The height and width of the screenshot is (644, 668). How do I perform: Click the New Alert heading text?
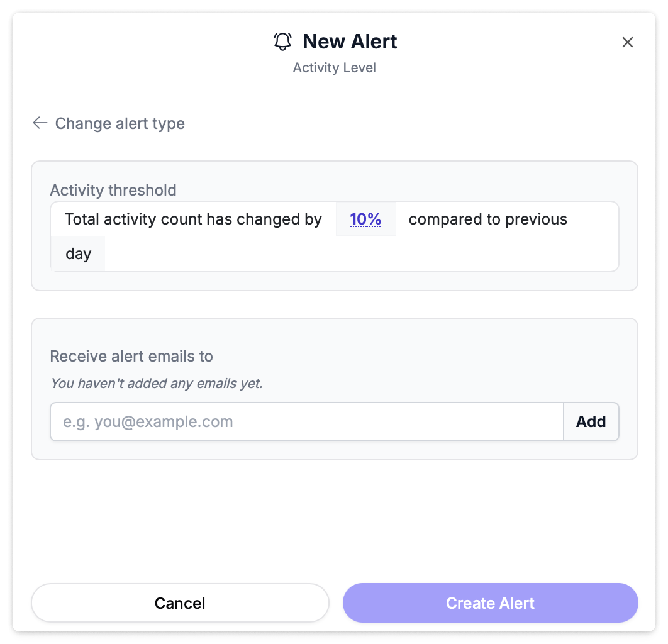point(350,42)
